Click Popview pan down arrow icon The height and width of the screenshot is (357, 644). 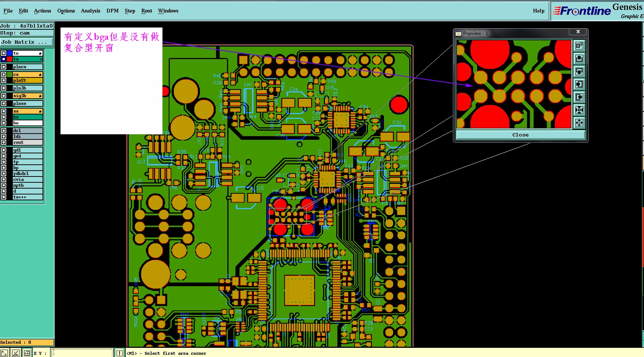coord(579,72)
